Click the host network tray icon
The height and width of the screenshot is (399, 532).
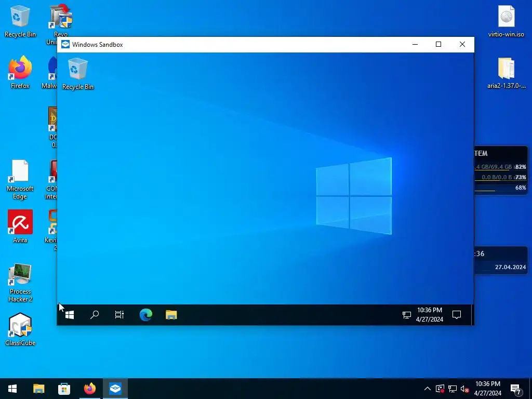(453, 389)
